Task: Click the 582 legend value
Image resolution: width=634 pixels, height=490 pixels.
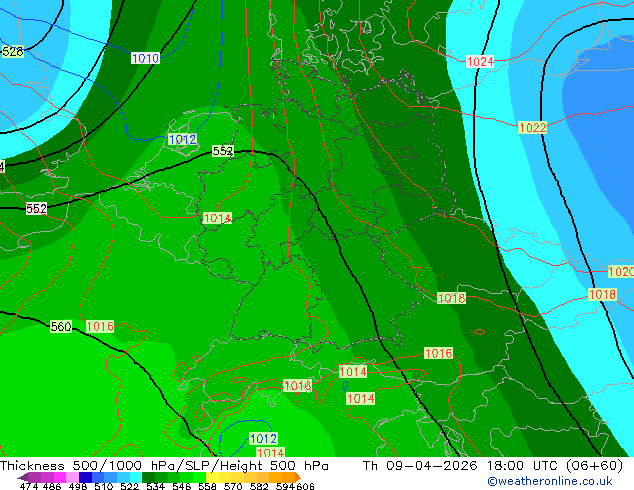Action: click(x=259, y=486)
